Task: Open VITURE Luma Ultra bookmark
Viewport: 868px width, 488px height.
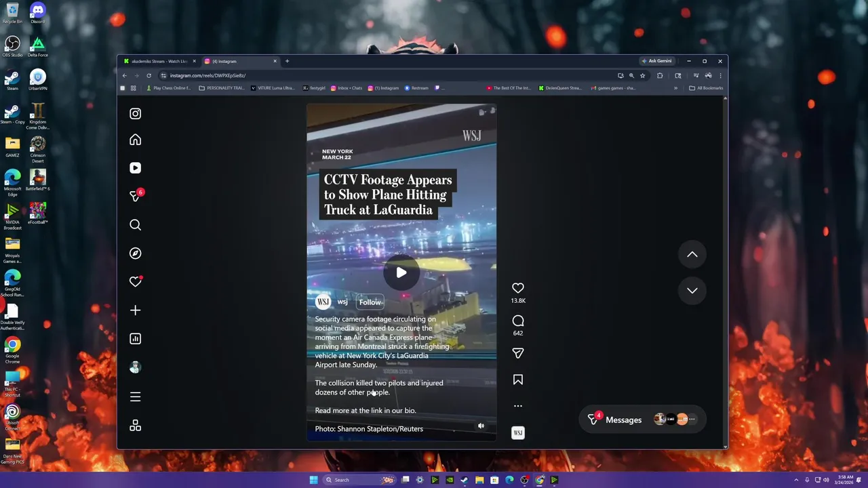Action: coord(273,88)
